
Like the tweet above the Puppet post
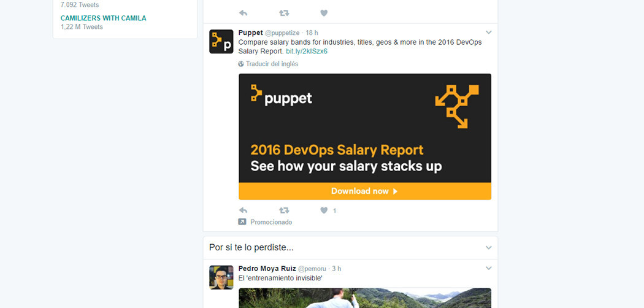coord(324,13)
